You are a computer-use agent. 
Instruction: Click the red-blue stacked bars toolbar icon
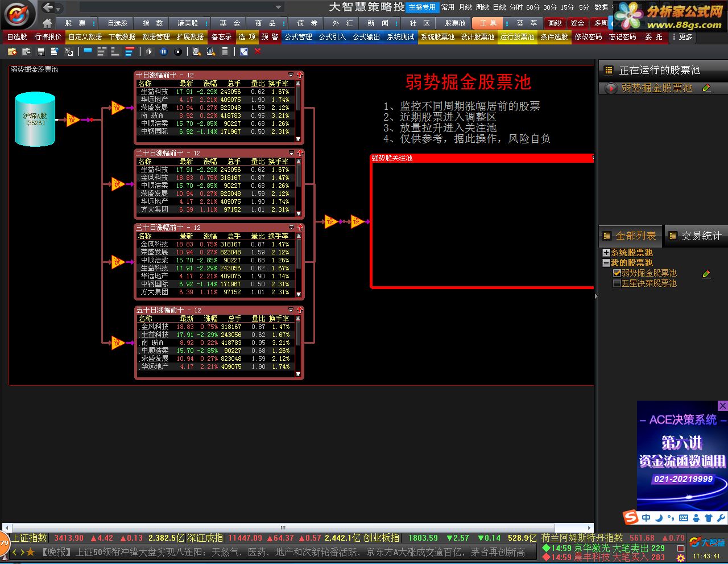[x=129, y=52]
